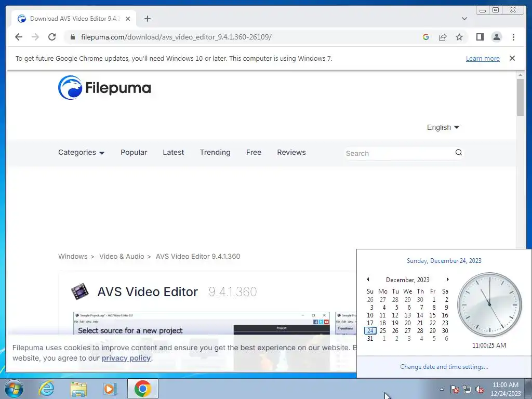532x399 pixels.
Task: Click the scrollbar up arrow
Action: (x=520, y=75)
